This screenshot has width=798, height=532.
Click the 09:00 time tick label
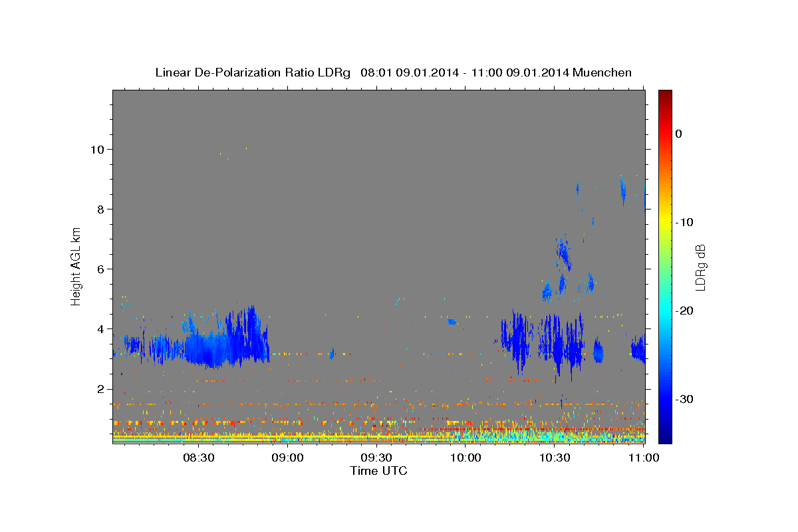pyautogui.click(x=288, y=458)
